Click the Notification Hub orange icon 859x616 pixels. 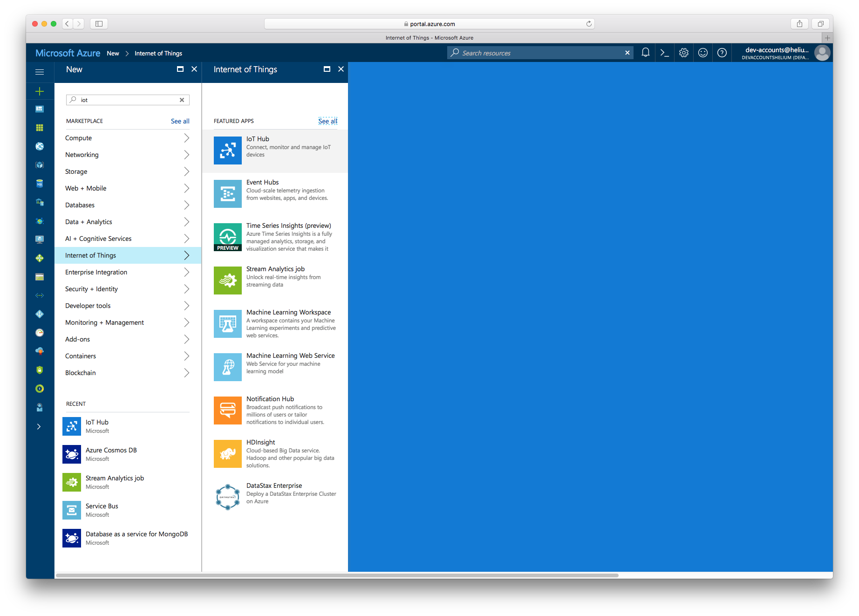pyautogui.click(x=227, y=411)
